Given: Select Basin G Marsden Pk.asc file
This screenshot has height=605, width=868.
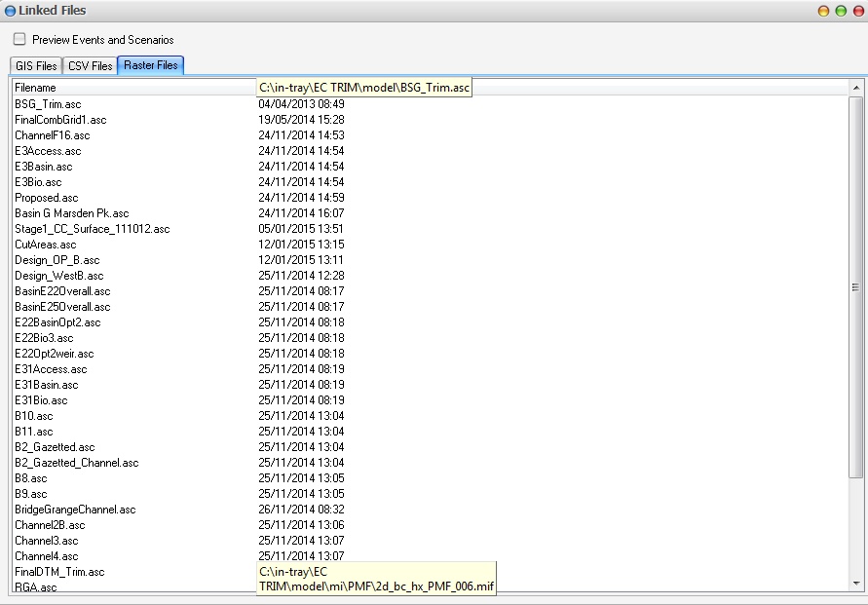Looking at the screenshot, I should pos(71,213).
